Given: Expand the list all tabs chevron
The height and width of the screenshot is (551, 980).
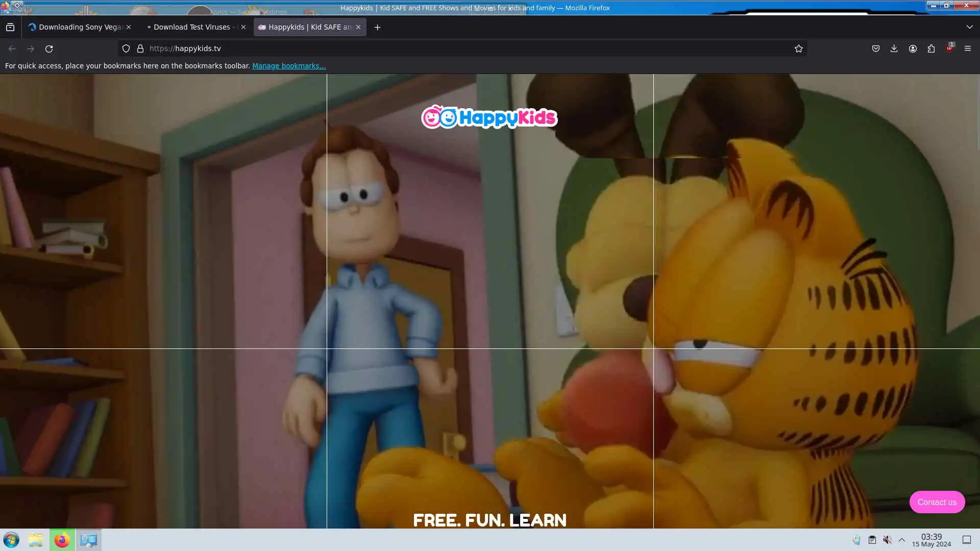Looking at the screenshot, I should point(969,27).
